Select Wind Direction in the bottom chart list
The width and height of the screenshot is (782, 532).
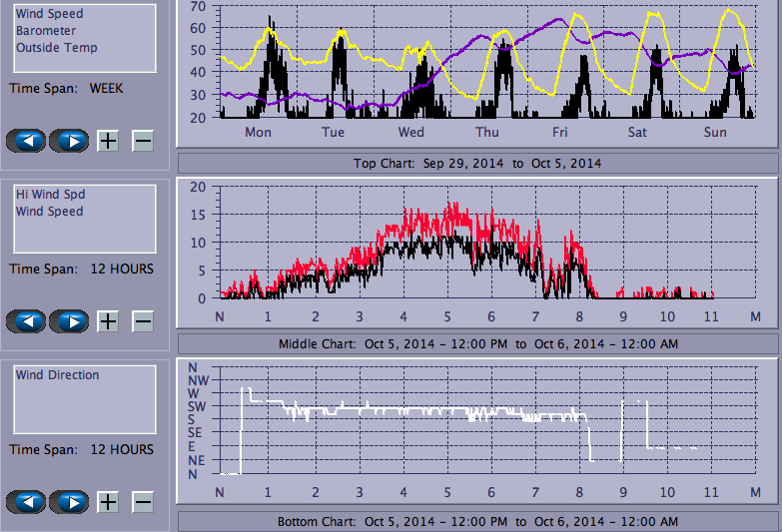pyautogui.click(x=57, y=375)
